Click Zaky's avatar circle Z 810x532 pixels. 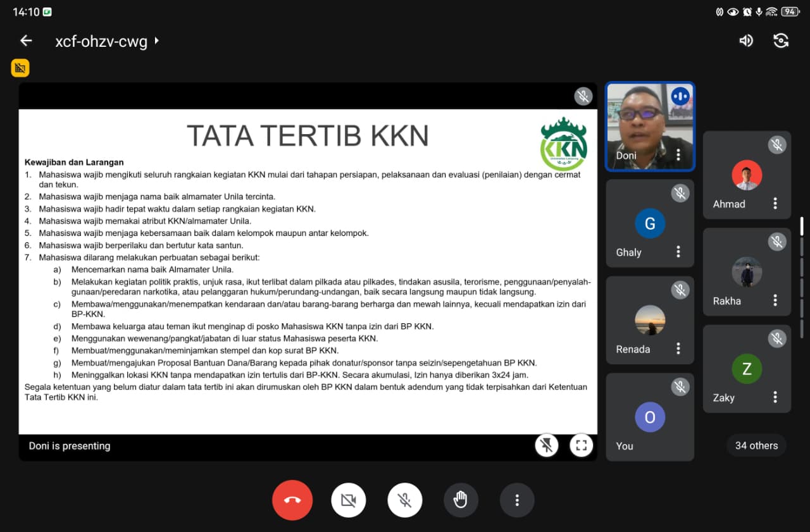pos(747,369)
